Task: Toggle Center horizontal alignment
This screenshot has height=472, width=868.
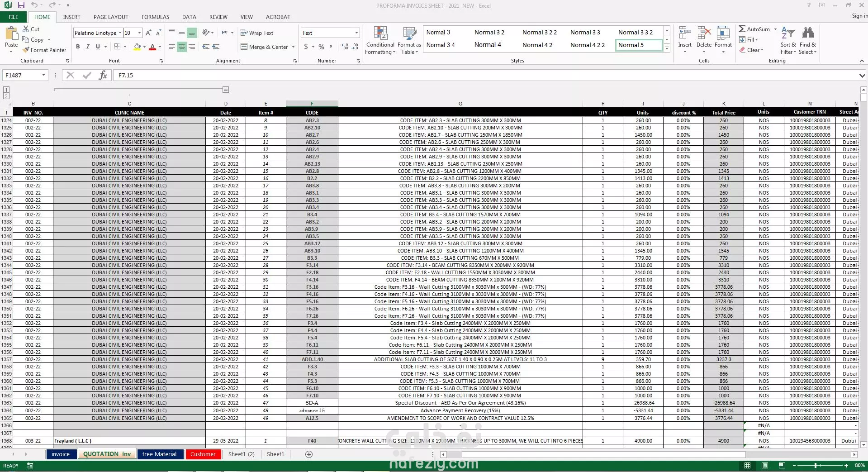Action: [x=182, y=47]
